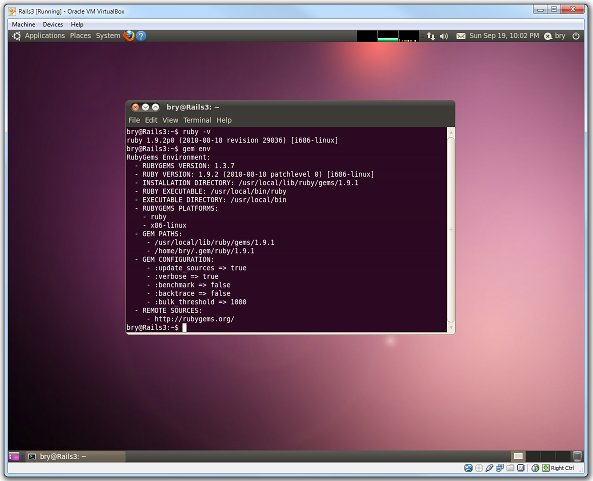Click the VirtualBox shared folders status icon
The image size is (593, 481).
(510, 469)
